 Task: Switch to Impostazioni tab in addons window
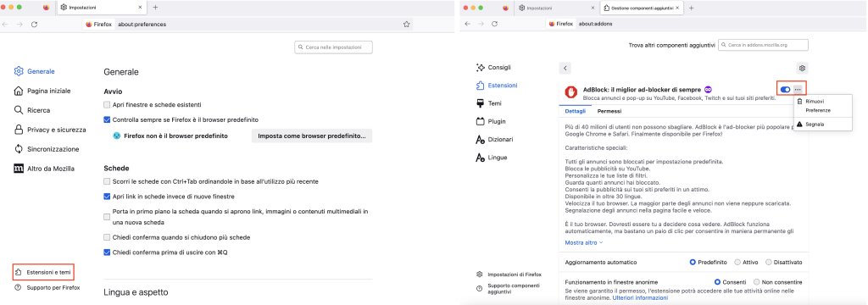[x=556, y=8]
